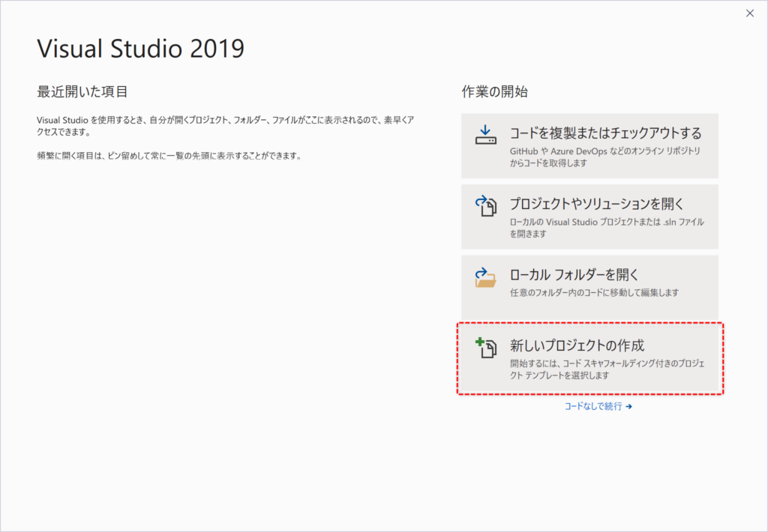Click the highlighted red dashed project card
Image resolution: width=768 pixels, height=532 pixels.
point(589,358)
